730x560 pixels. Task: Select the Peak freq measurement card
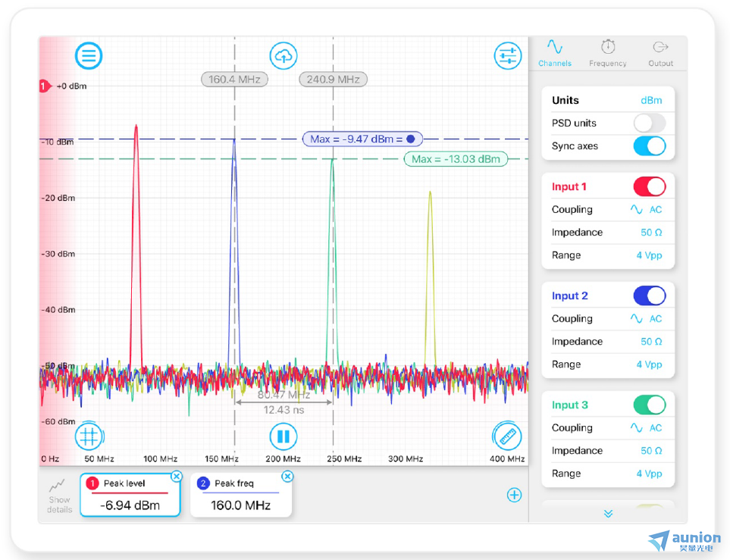pyautogui.click(x=241, y=495)
